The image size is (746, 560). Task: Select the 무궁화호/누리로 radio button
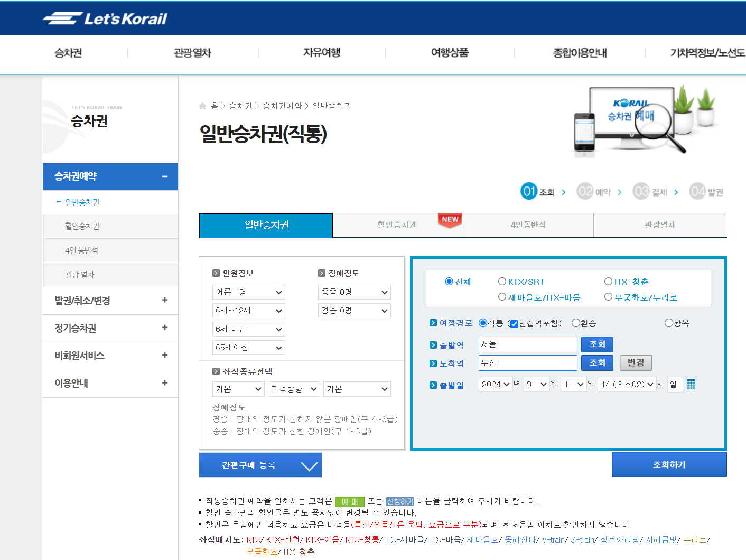tap(608, 296)
